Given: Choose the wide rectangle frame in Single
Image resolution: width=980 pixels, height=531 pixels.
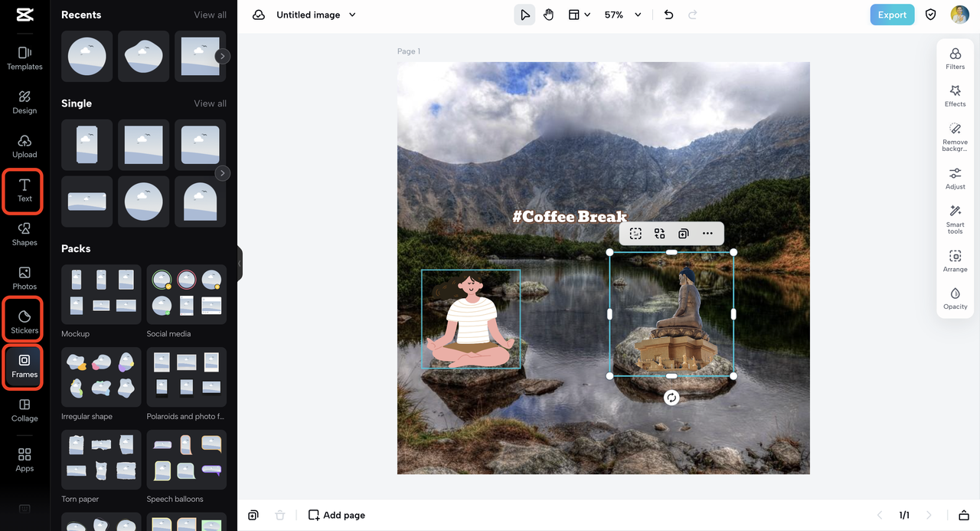Looking at the screenshot, I should [x=87, y=202].
